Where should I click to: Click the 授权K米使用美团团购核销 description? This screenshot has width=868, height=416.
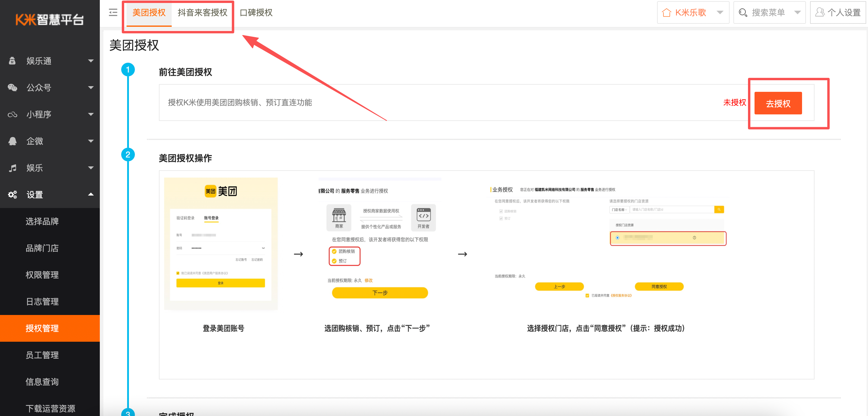(x=239, y=103)
